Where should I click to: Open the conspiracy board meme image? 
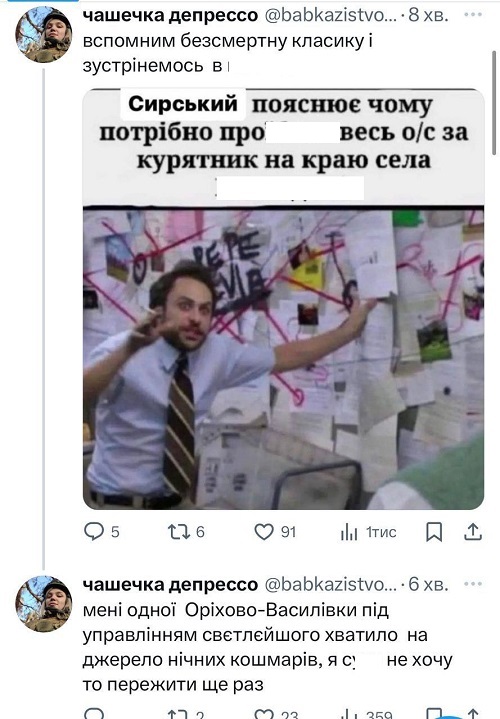point(283,299)
